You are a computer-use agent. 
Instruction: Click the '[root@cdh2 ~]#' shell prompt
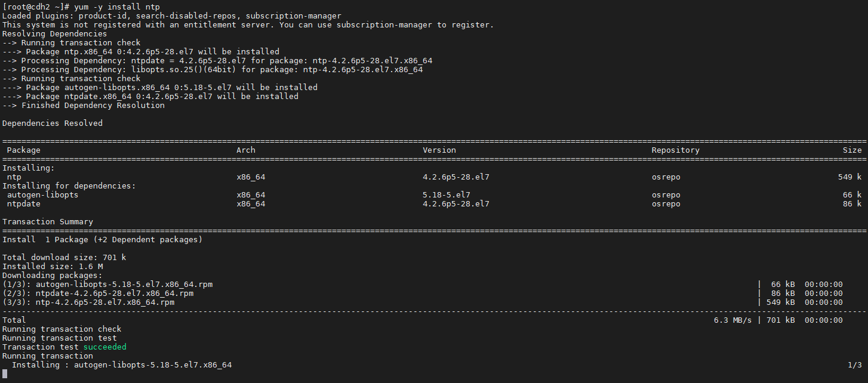pos(37,7)
